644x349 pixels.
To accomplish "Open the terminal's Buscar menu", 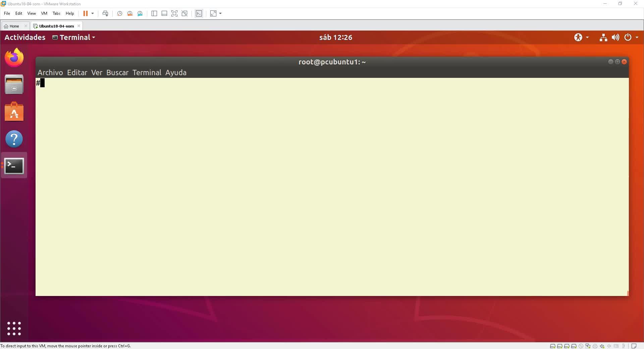I will [117, 72].
